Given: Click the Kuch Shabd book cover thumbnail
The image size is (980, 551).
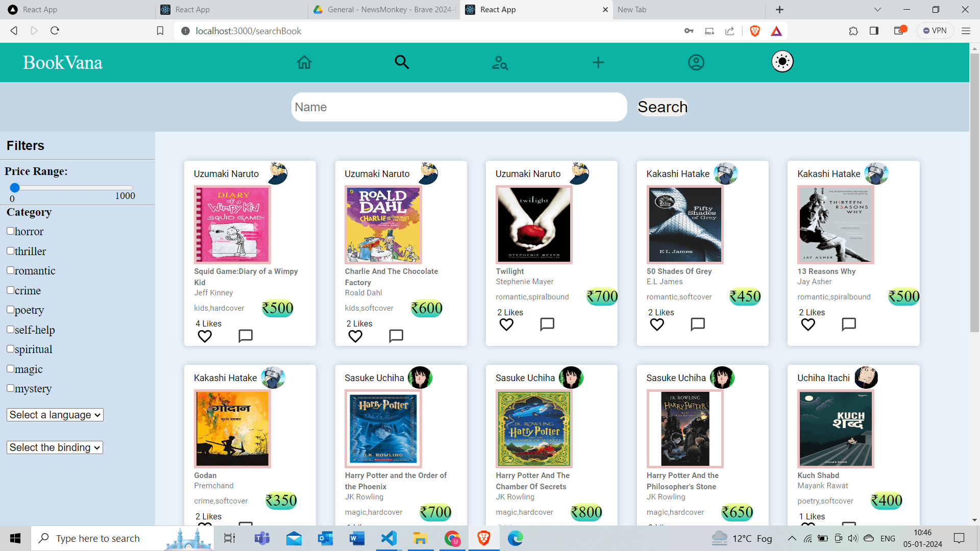Looking at the screenshot, I should [x=836, y=429].
